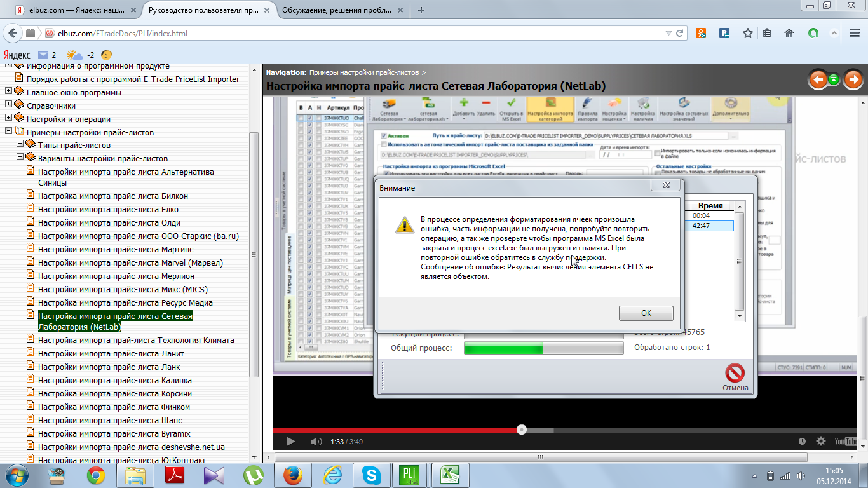Open Internet Explorer from the taskbar
The width and height of the screenshot is (868, 488).
(x=332, y=475)
